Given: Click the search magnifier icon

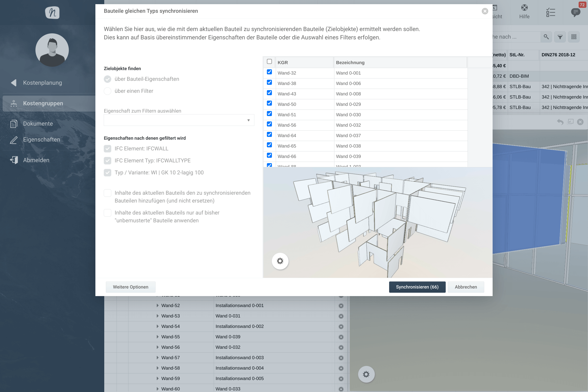Looking at the screenshot, I should point(546,37).
